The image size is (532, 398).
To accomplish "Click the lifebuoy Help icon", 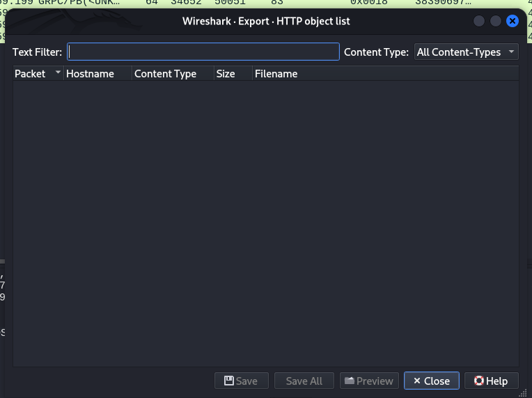I will 479,381.
